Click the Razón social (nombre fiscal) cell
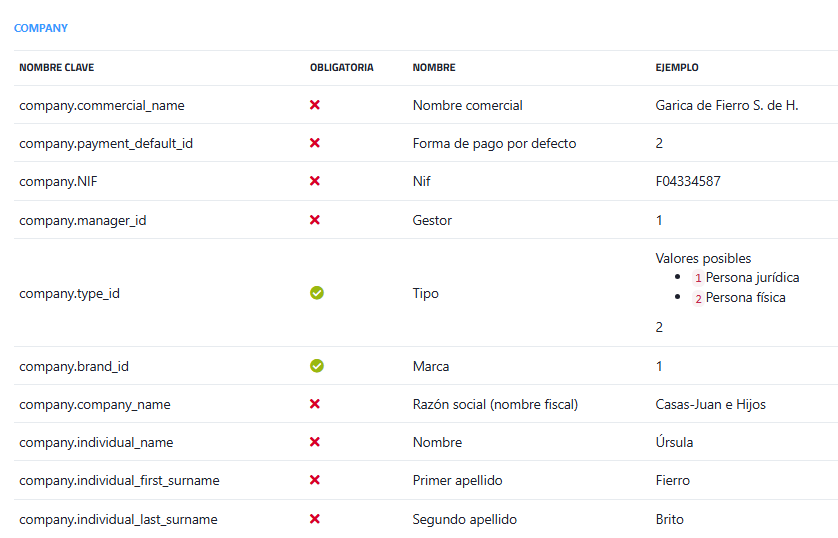 (495, 404)
